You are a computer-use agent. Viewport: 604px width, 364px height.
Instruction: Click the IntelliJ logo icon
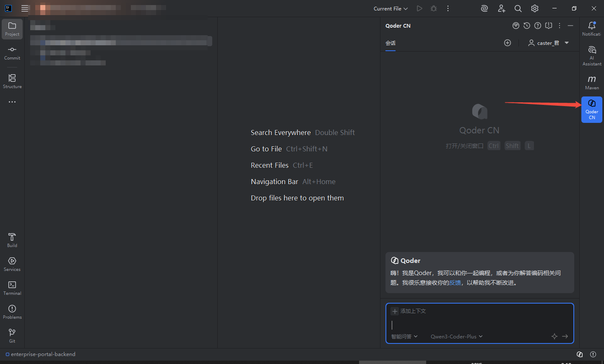point(8,8)
